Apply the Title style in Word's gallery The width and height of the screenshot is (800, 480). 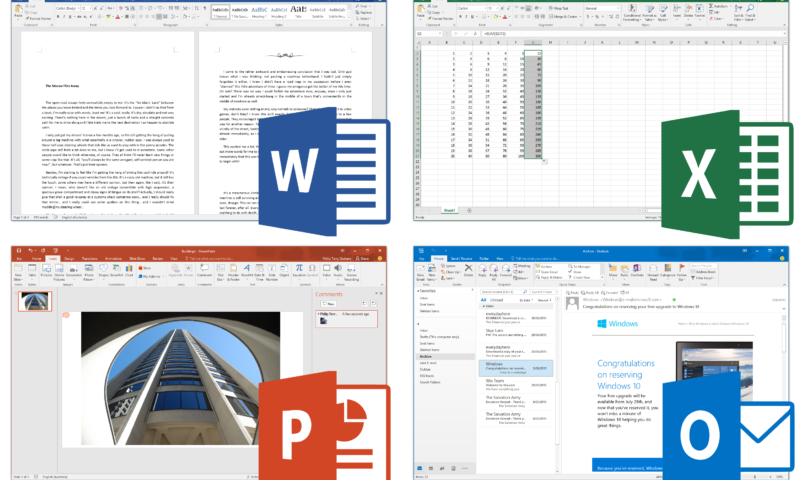(x=298, y=12)
